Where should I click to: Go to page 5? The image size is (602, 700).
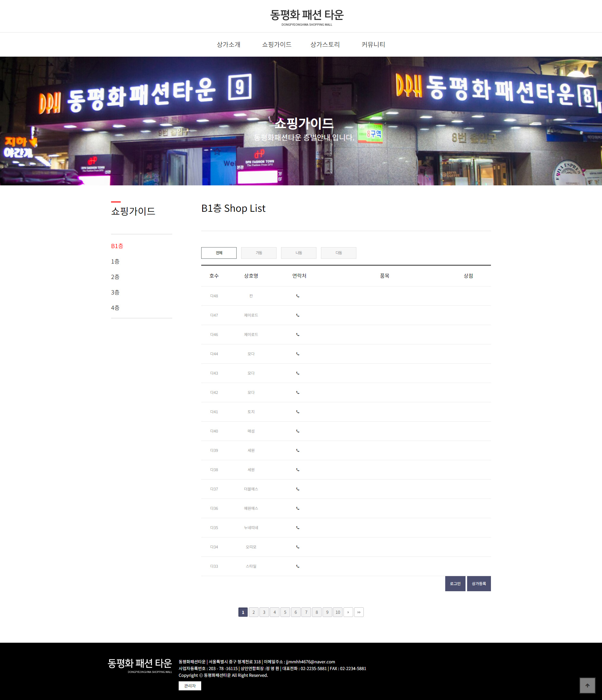click(x=285, y=612)
